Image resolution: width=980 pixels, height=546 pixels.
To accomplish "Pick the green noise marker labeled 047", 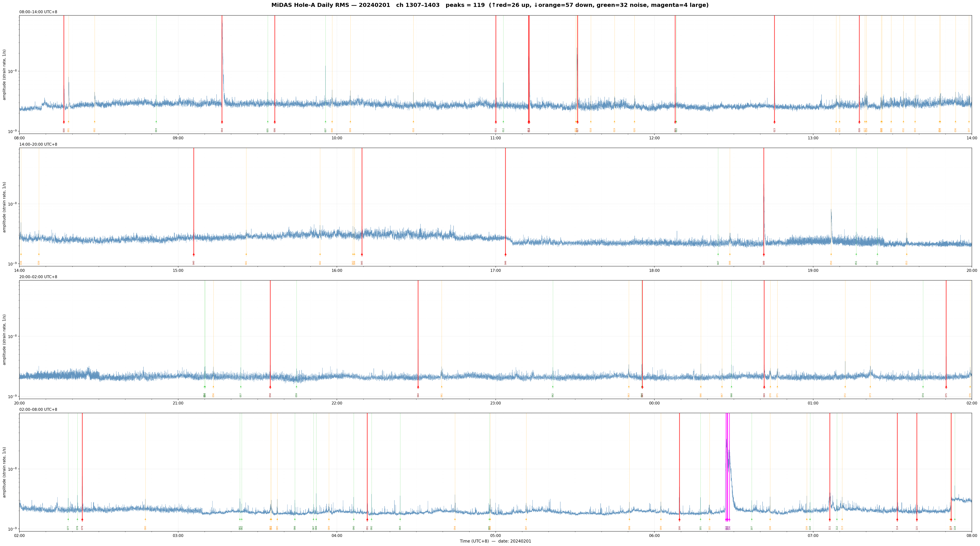I will (x=718, y=254).
